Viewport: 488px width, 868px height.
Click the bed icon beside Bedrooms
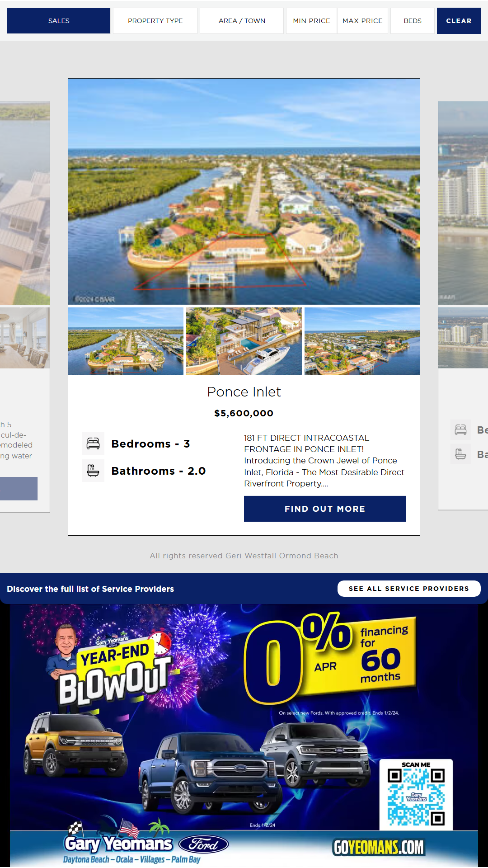[93, 443]
